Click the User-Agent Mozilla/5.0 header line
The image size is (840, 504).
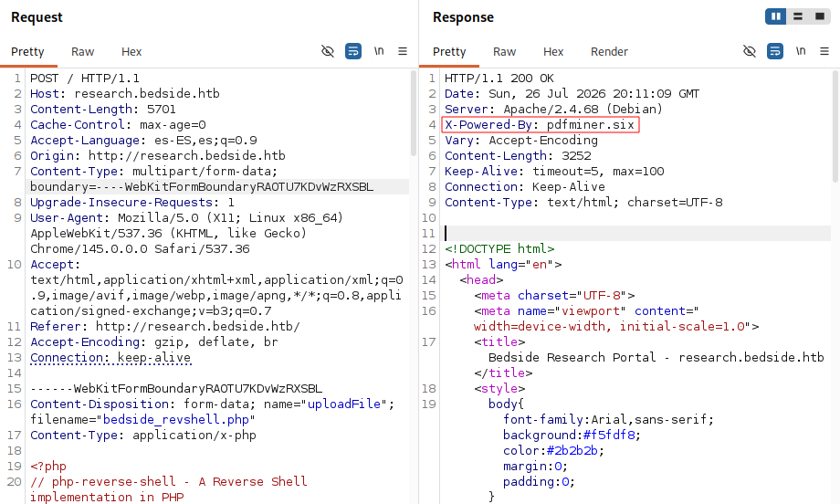point(186,234)
